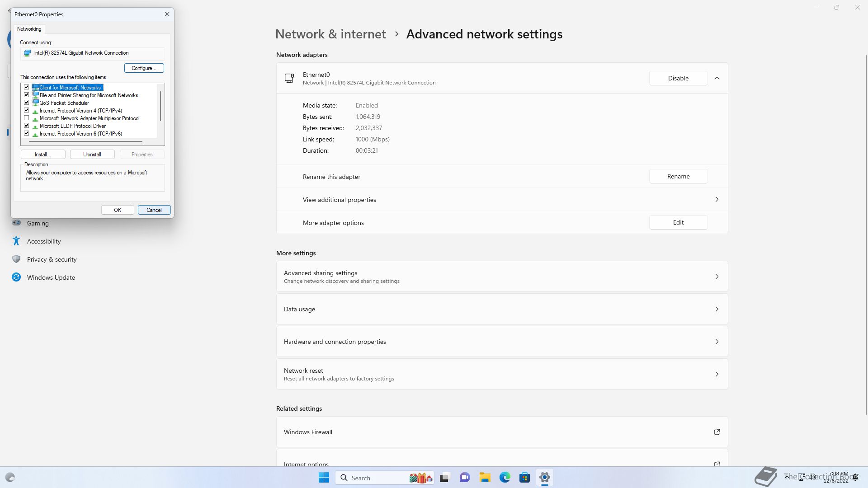Click the IPv6 protocol item icon
Screen dimensions: 868x488
[35, 134]
